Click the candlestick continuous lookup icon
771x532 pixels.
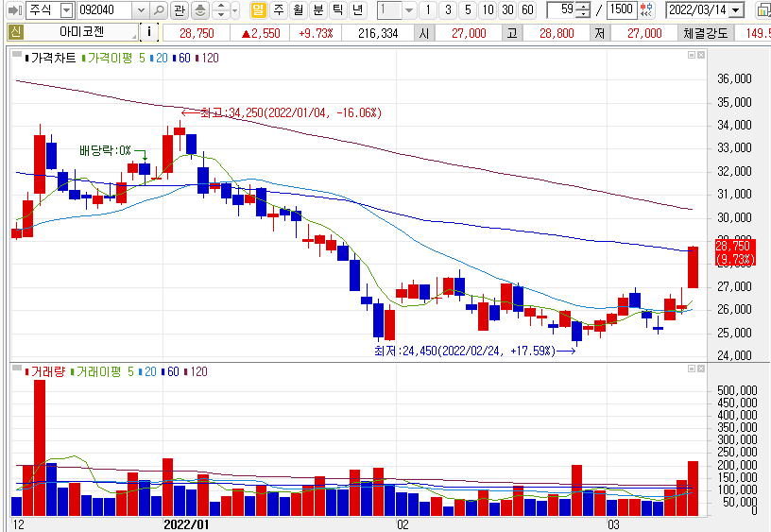pyautogui.click(x=646, y=9)
